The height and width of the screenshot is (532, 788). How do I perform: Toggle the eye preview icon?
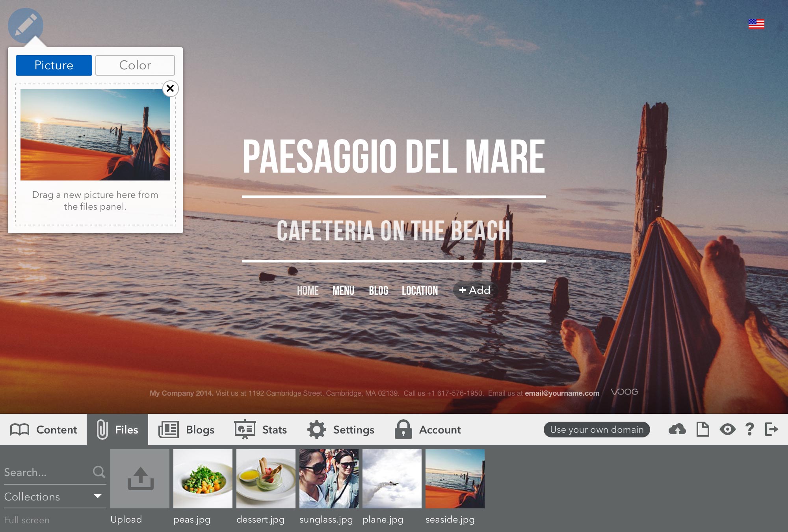(x=727, y=429)
